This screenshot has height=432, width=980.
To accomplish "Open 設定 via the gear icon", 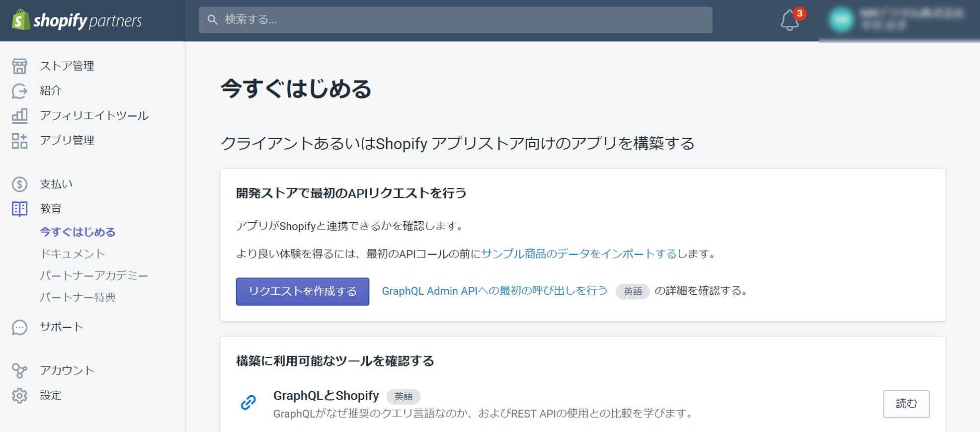I will point(19,396).
